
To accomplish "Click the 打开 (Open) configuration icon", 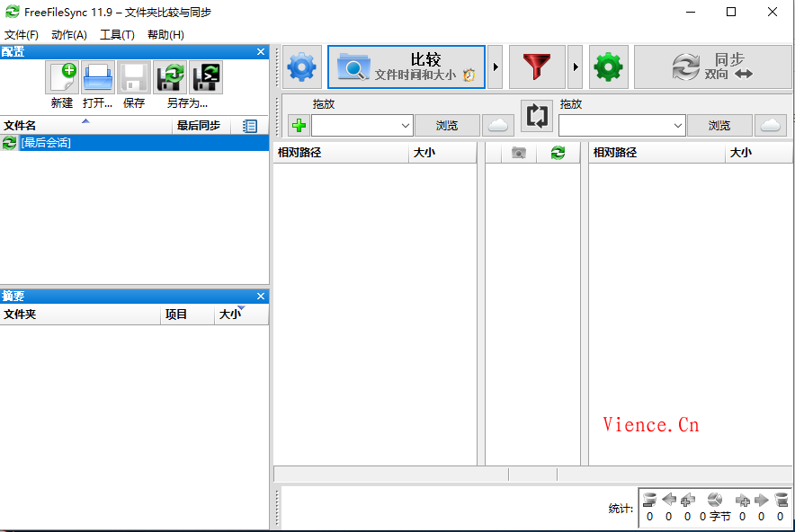I will [x=98, y=77].
